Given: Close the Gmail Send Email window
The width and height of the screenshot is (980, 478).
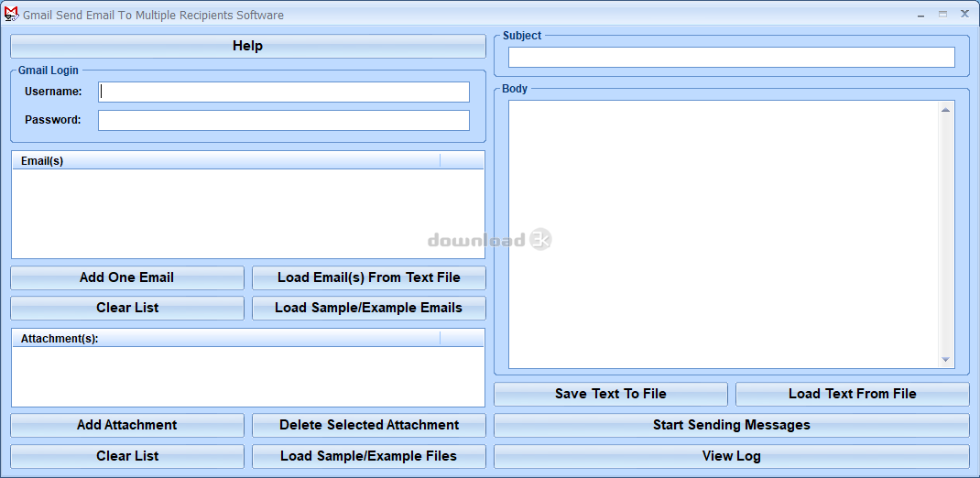Looking at the screenshot, I should pyautogui.click(x=964, y=14).
